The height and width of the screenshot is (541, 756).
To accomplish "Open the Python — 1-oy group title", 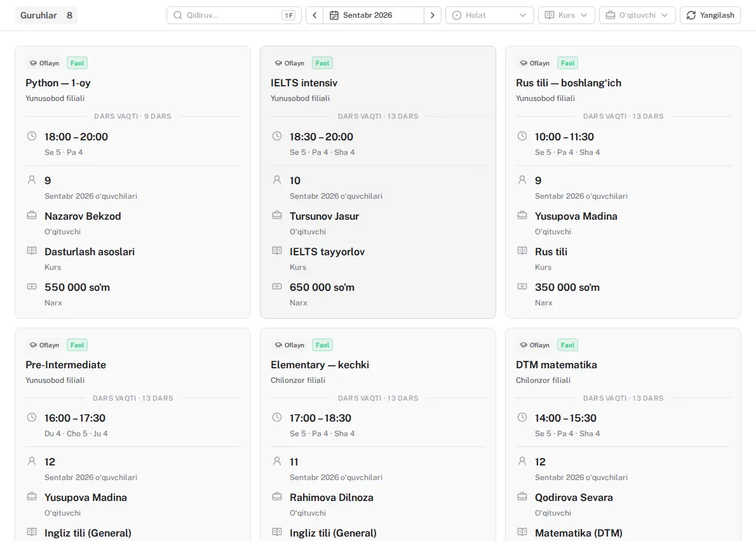I will tap(58, 83).
